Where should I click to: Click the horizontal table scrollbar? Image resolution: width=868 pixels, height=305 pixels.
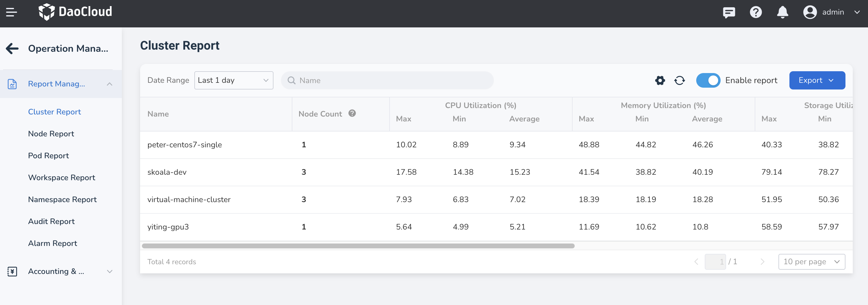358,246
